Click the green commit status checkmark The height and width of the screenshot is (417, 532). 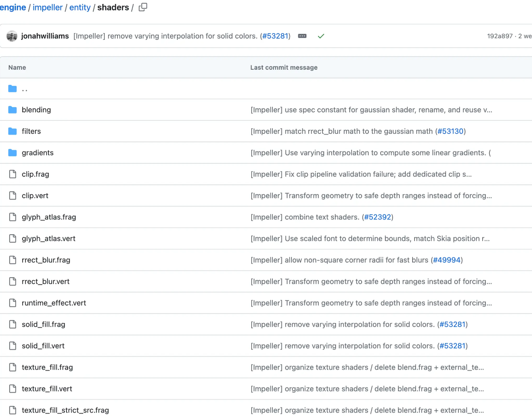(321, 36)
